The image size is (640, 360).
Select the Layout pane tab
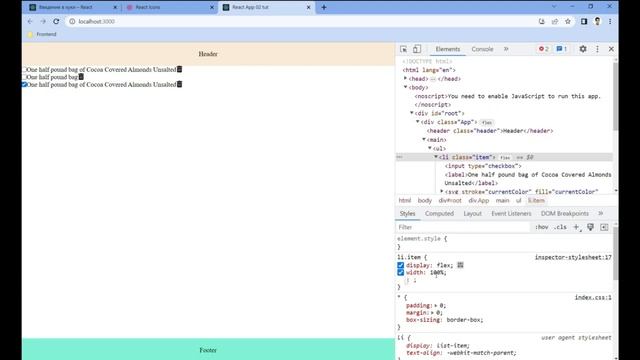click(472, 213)
